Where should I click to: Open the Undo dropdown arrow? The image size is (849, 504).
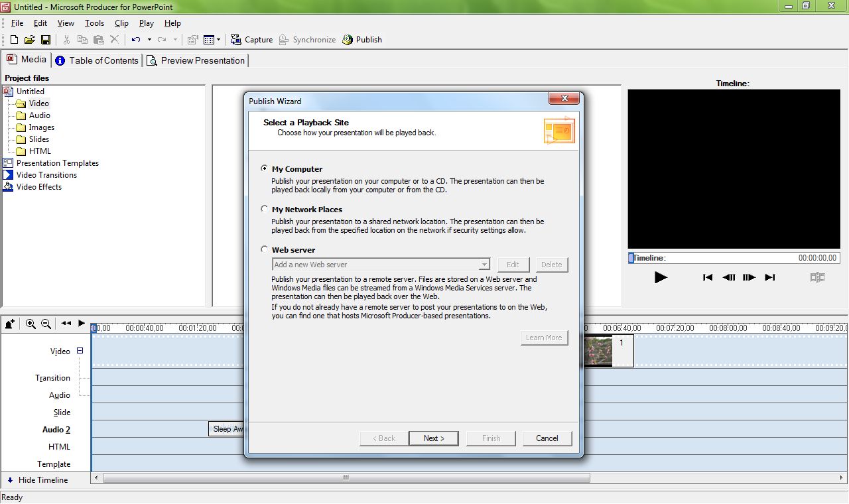(x=150, y=39)
